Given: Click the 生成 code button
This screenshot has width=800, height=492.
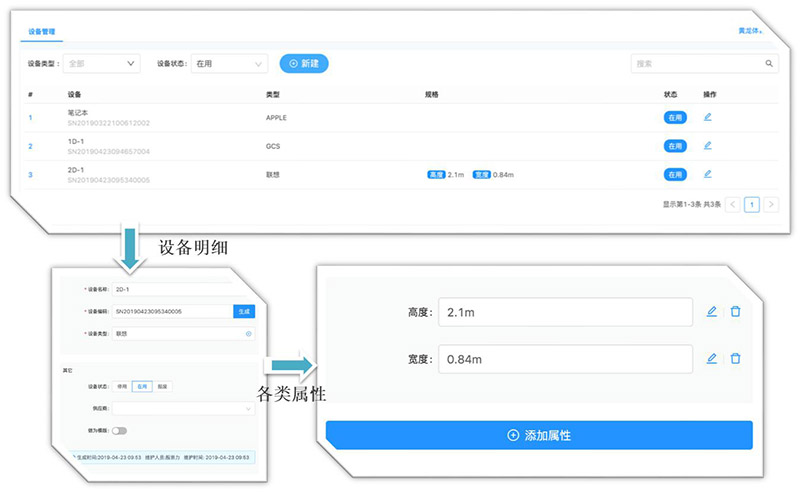Looking at the screenshot, I should coord(244,311).
